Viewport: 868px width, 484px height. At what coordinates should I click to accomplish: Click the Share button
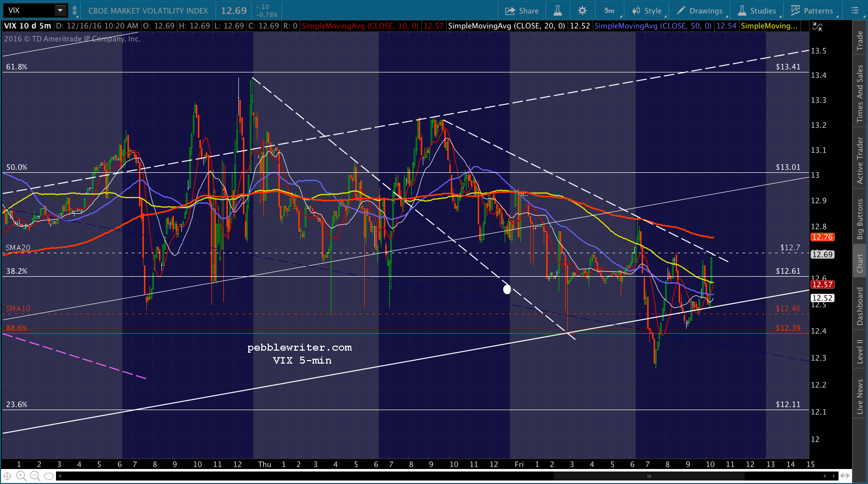click(x=522, y=10)
